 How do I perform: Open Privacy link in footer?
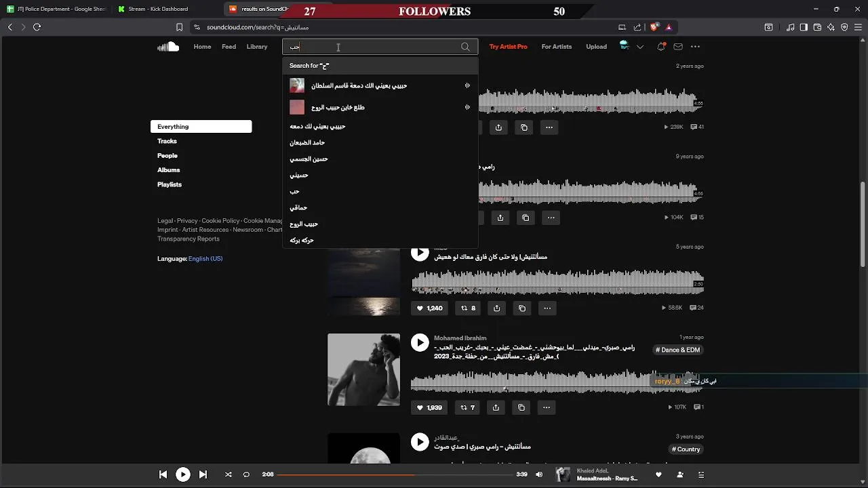tap(187, 221)
